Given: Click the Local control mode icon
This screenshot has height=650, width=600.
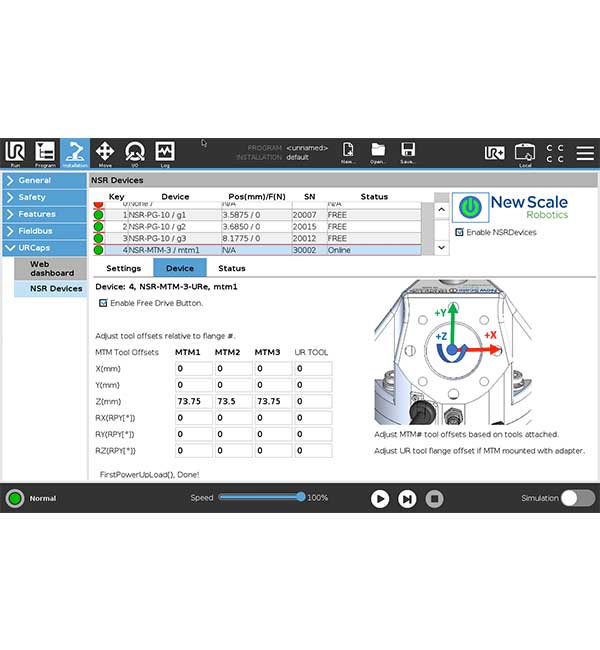Looking at the screenshot, I should point(525,154).
